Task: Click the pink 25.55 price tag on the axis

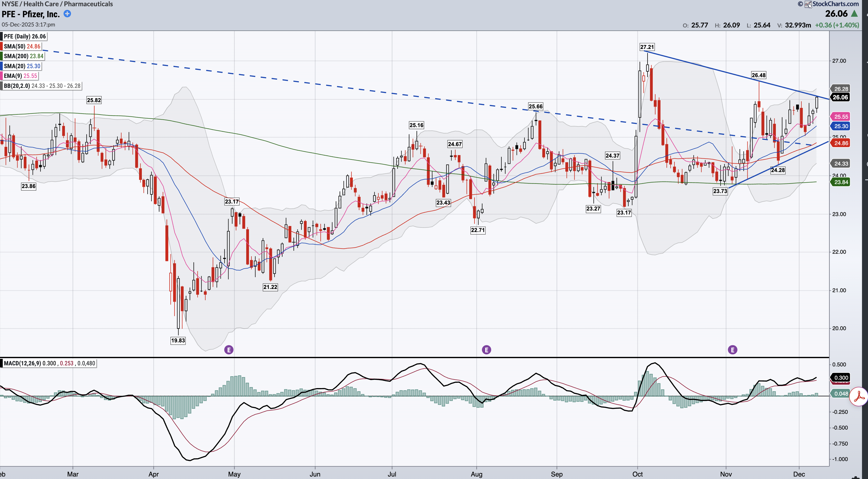Action: pyautogui.click(x=841, y=117)
